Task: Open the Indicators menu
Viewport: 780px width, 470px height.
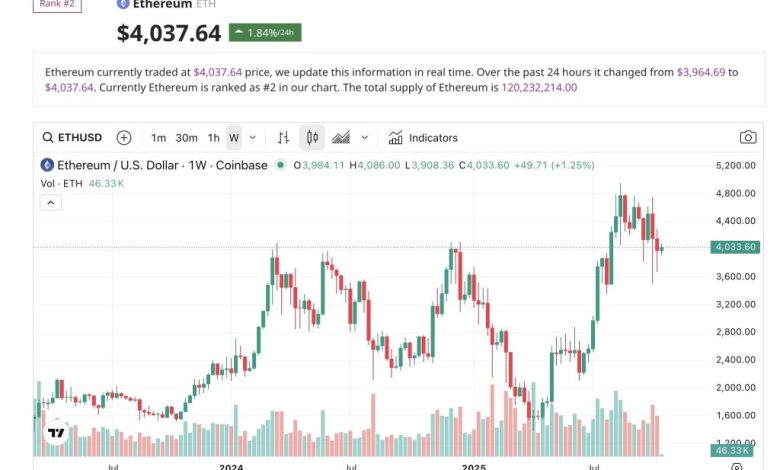Action: click(423, 137)
